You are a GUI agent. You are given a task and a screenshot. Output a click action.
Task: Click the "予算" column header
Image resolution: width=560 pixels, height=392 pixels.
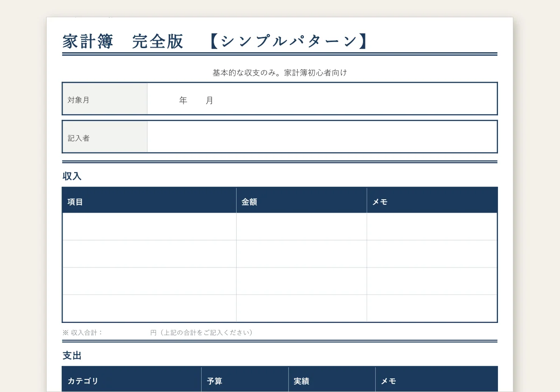click(245, 379)
